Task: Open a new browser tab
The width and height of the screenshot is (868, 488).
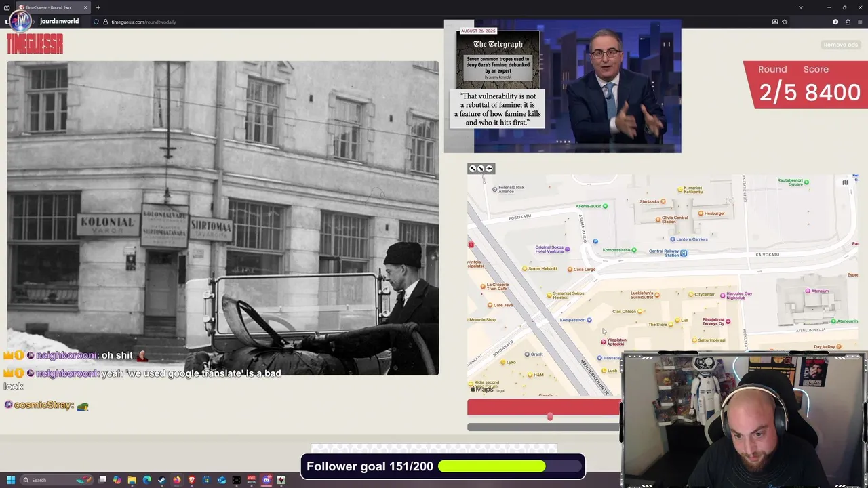Action: click(98, 7)
